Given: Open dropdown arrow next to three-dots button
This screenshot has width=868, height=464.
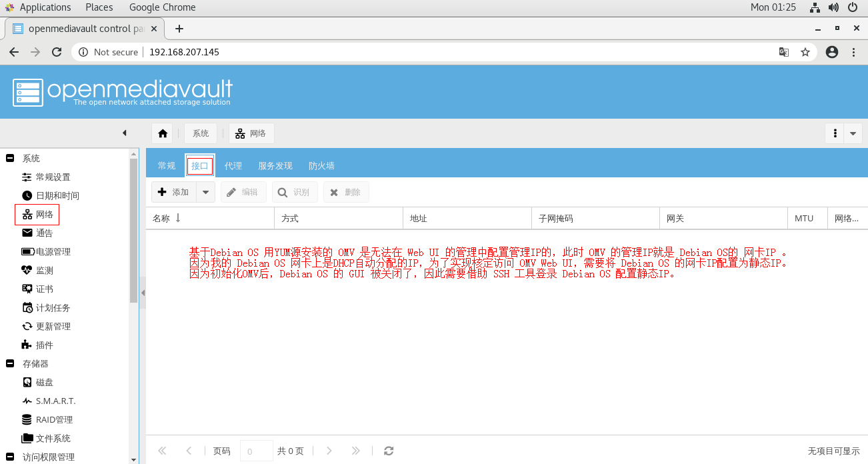Looking at the screenshot, I should point(853,133).
